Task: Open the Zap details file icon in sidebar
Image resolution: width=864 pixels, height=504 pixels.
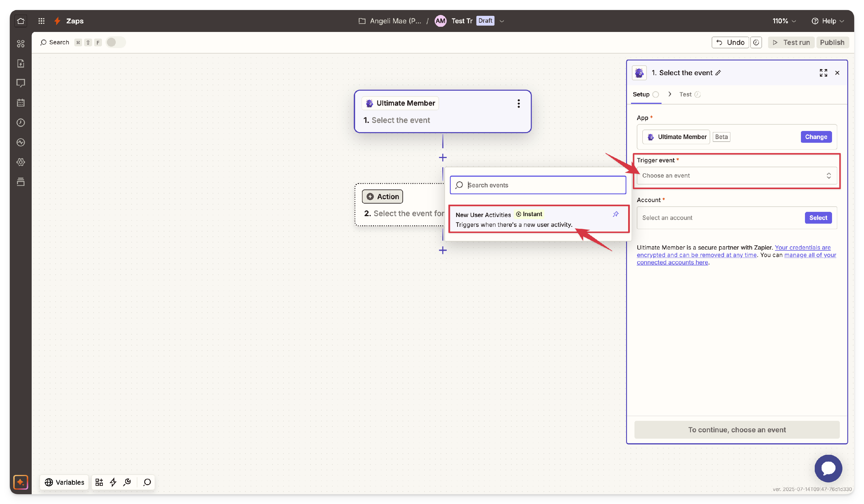Action: point(20,63)
